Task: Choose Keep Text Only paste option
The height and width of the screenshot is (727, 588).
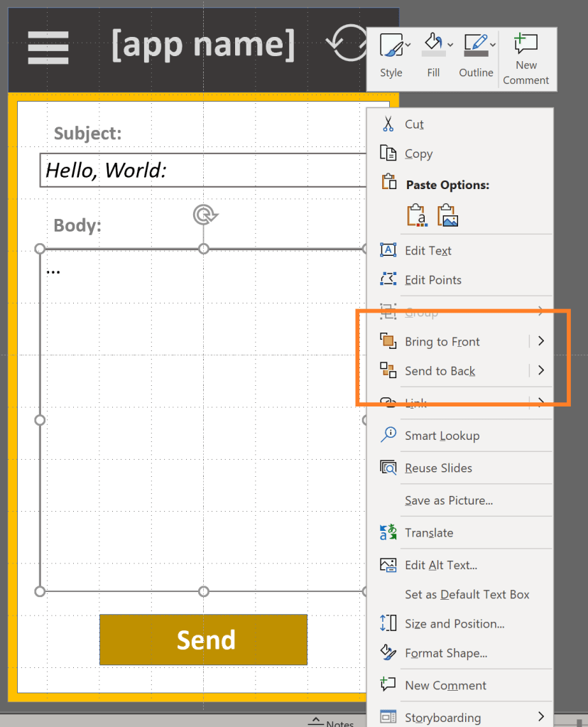Action: point(417,215)
